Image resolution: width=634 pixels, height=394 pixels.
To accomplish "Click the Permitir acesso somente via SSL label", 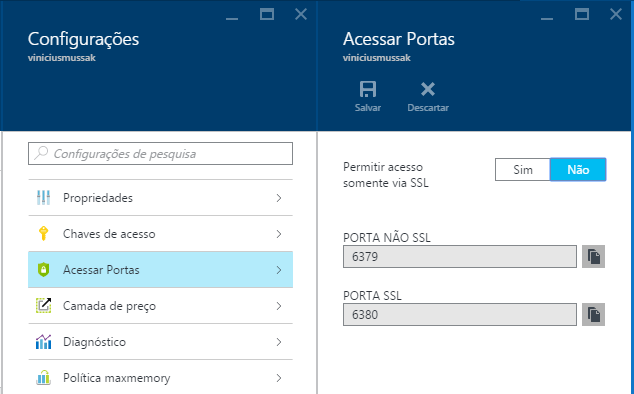I will tap(385, 175).
